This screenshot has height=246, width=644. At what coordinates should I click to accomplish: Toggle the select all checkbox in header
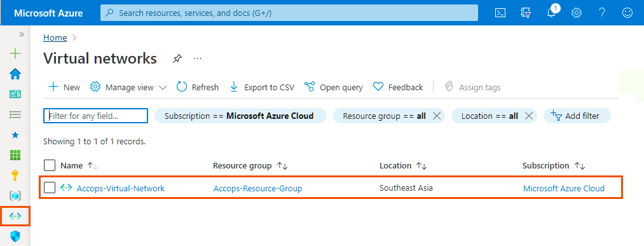pyautogui.click(x=50, y=165)
